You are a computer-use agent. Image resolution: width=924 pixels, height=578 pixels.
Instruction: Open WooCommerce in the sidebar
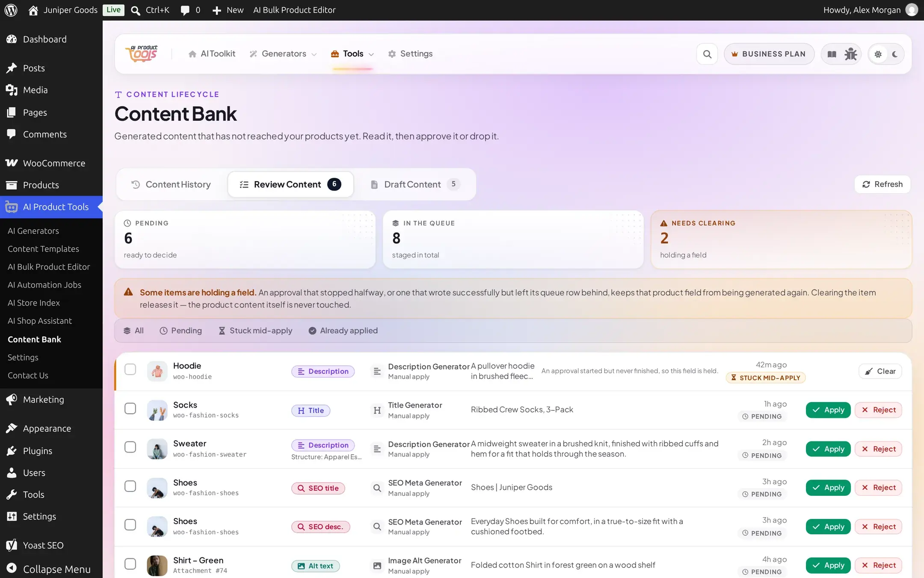(x=51, y=163)
